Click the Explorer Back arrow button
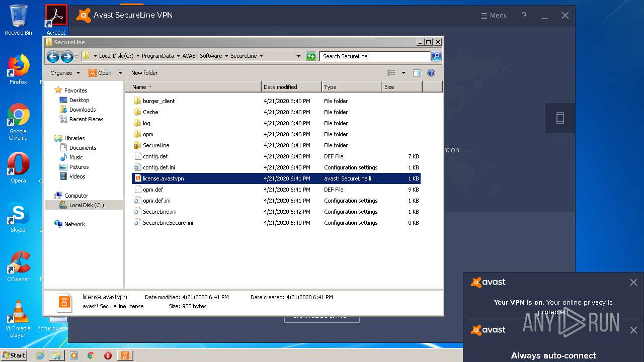The width and height of the screenshot is (644, 362). [53, 56]
